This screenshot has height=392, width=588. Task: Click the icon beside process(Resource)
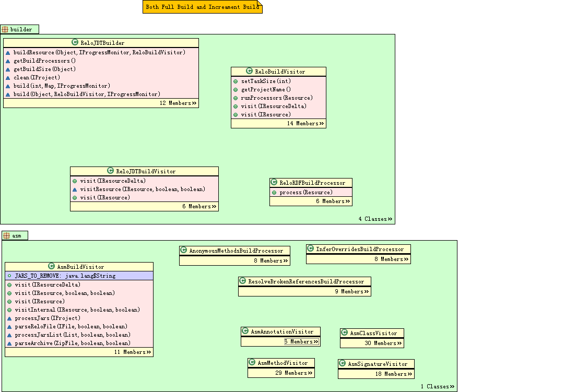click(x=274, y=193)
